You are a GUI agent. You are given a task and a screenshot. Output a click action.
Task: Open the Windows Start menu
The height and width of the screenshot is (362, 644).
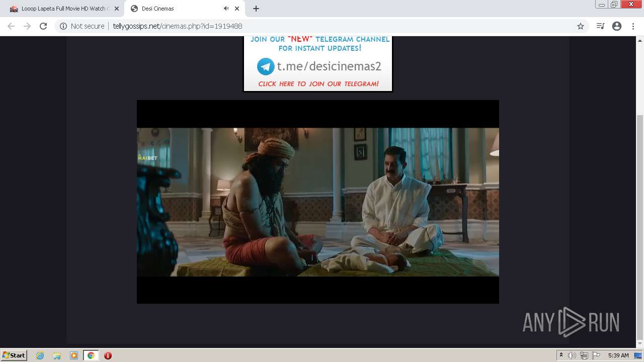tap(14, 355)
